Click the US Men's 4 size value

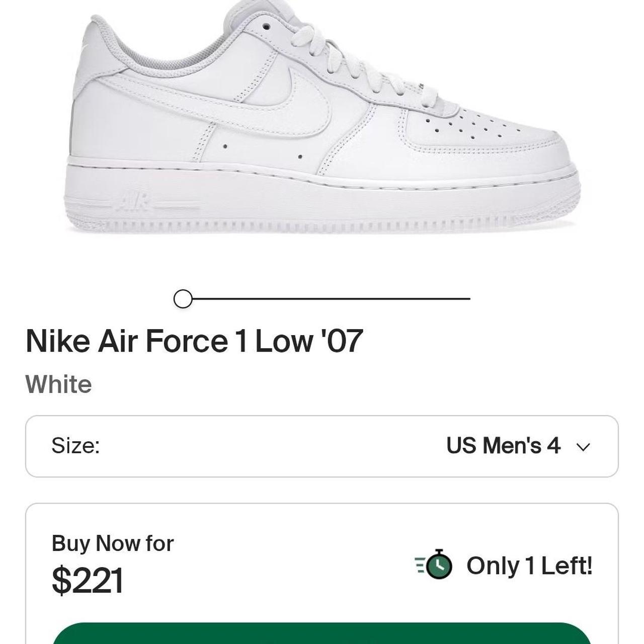[x=503, y=445]
